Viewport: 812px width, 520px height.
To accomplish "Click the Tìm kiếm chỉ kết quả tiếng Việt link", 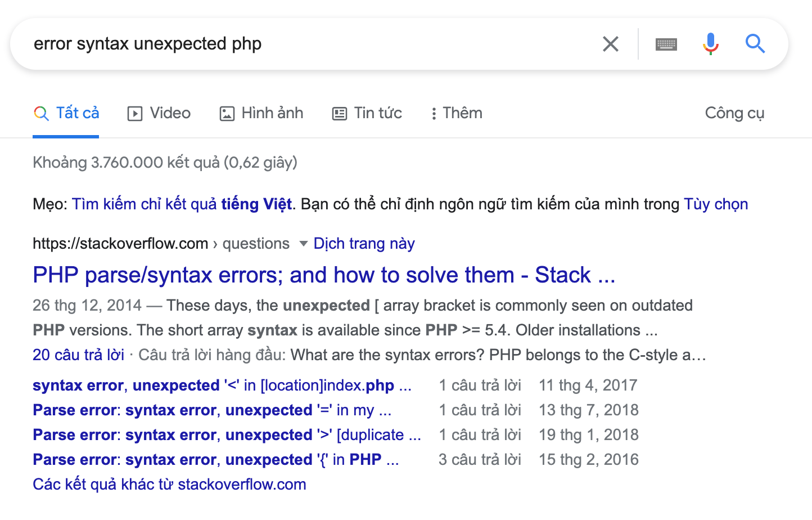I will tap(182, 204).
